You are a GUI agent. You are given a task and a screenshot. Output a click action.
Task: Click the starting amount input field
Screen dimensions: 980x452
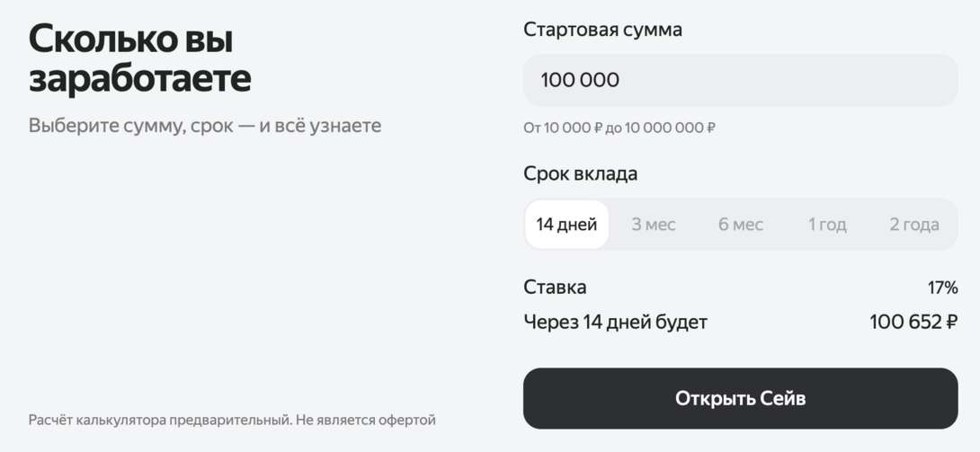click(x=740, y=80)
